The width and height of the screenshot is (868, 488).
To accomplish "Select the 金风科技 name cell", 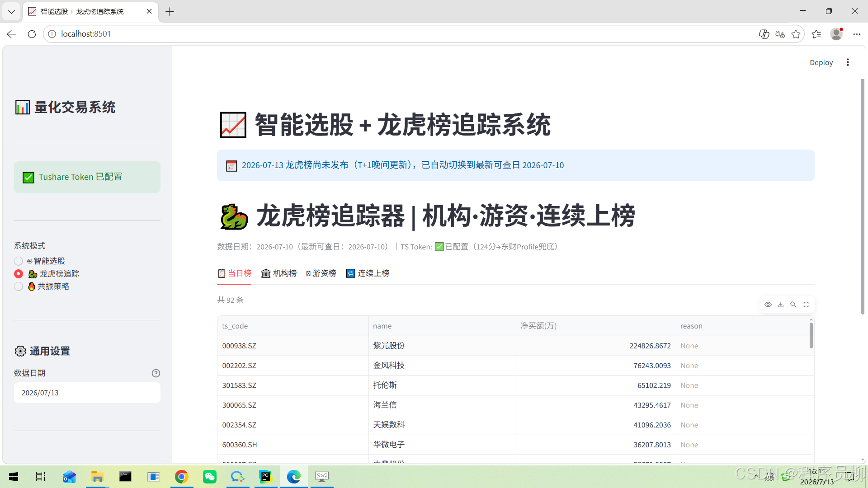I will [442, 366].
